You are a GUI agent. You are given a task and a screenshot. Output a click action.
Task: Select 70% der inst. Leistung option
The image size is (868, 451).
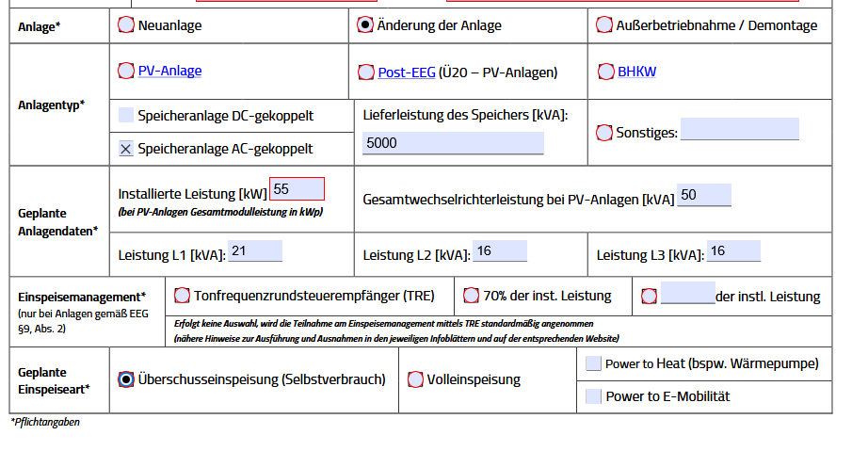pos(472,296)
